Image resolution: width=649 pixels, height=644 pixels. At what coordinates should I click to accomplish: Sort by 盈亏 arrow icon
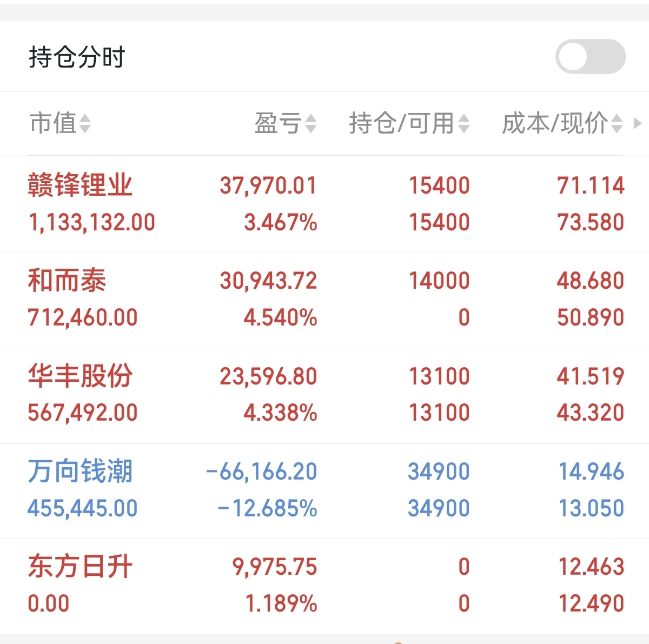click(310, 123)
